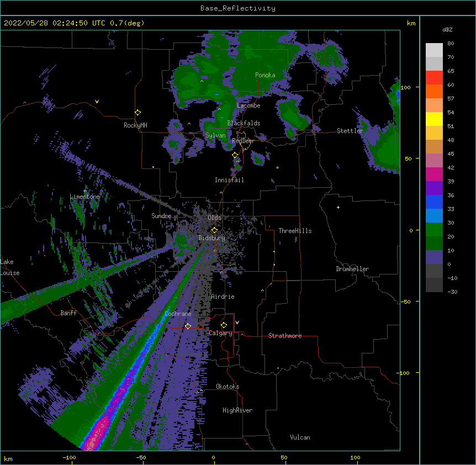This screenshot has width=476, height=465.
Task: Pick the bright green 20-30 dBZ legend swatch
Action: pyautogui.click(x=434, y=230)
